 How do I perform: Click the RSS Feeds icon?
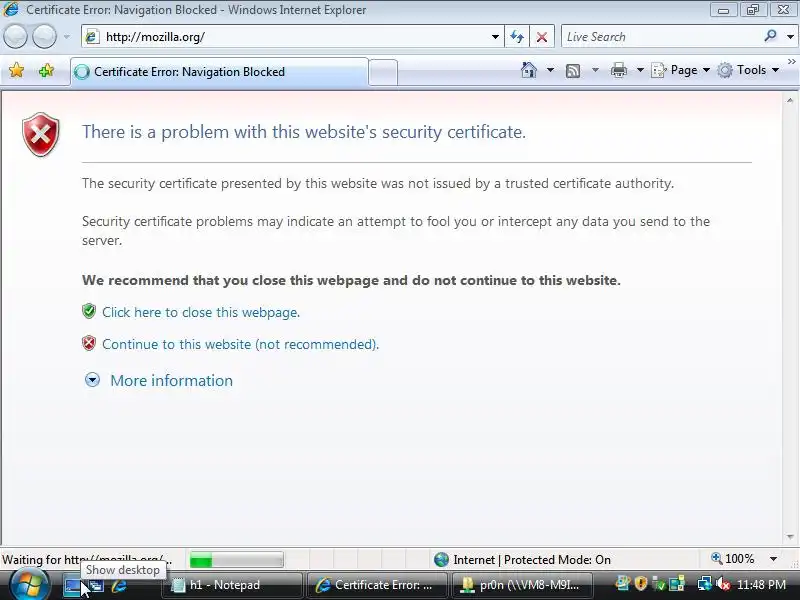click(x=573, y=70)
